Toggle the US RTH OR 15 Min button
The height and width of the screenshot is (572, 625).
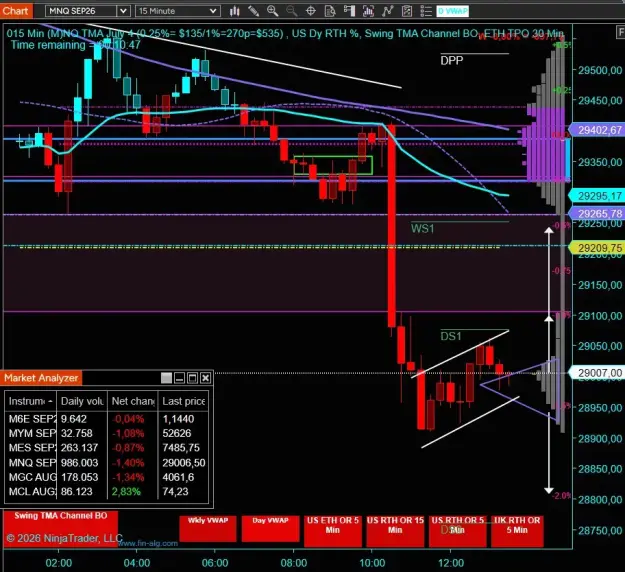click(x=395, y=531)
